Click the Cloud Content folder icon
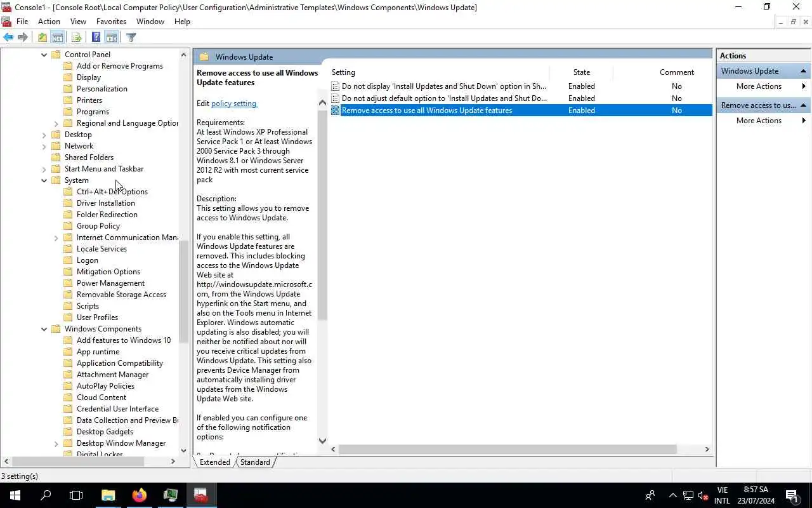 tap(69, 398)
